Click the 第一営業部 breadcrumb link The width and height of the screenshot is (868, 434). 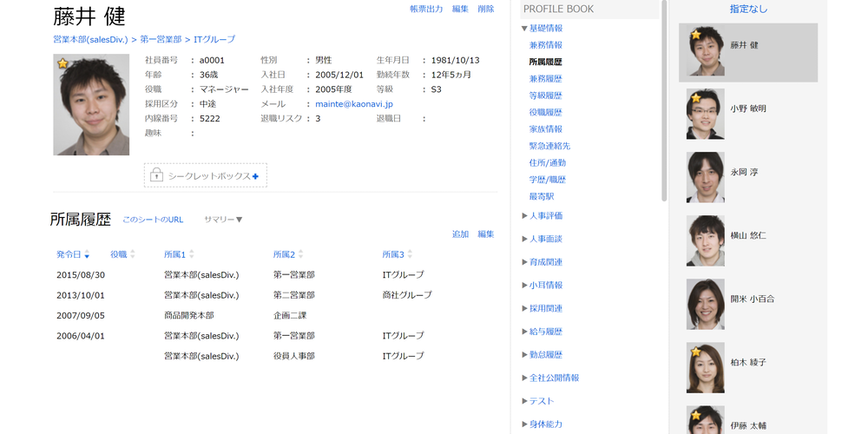tap(161, 39)
